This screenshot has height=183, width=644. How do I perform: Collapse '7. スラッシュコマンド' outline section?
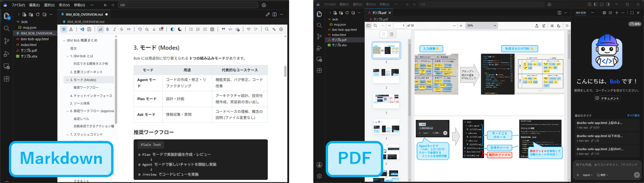coord(68,134)
